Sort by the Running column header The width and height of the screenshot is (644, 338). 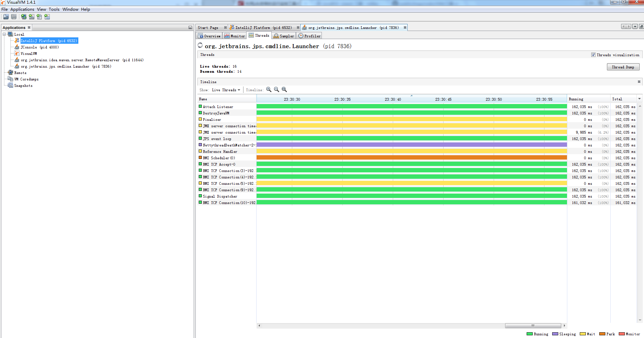[x=589, y=99]
